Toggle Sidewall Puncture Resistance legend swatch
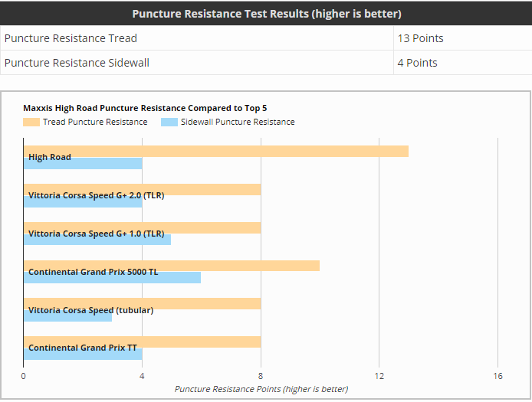 (169, 122)
